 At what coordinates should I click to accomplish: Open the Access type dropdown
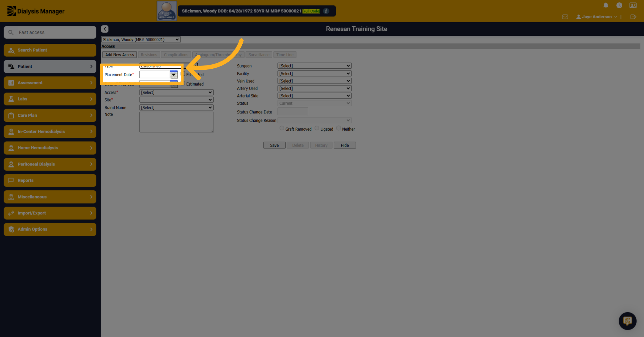tap(176, 92)
